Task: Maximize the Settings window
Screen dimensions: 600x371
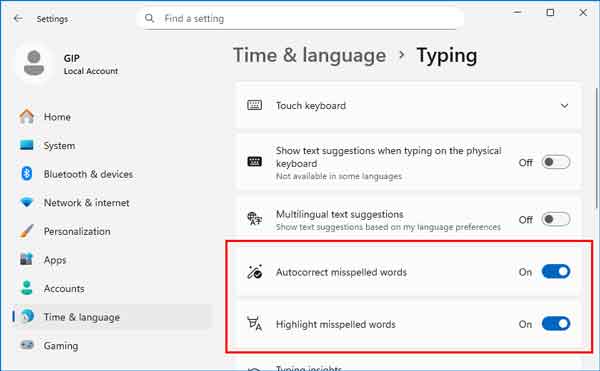Action: click(550, 13)
